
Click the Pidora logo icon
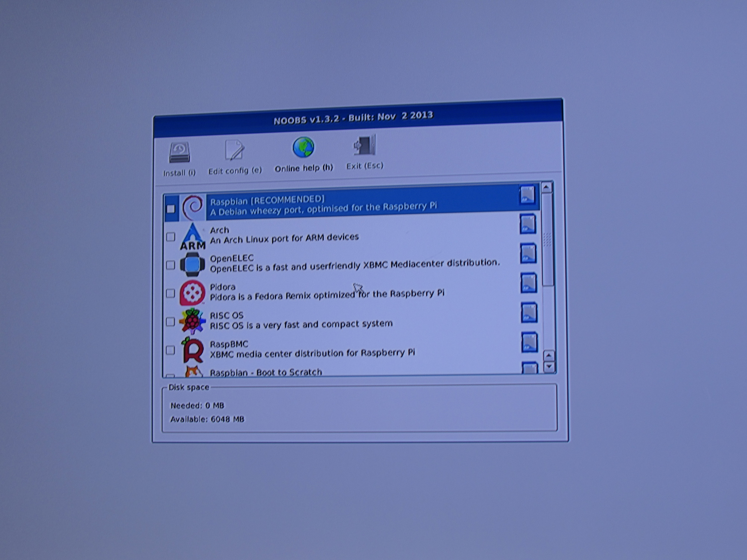click(192, 293)
